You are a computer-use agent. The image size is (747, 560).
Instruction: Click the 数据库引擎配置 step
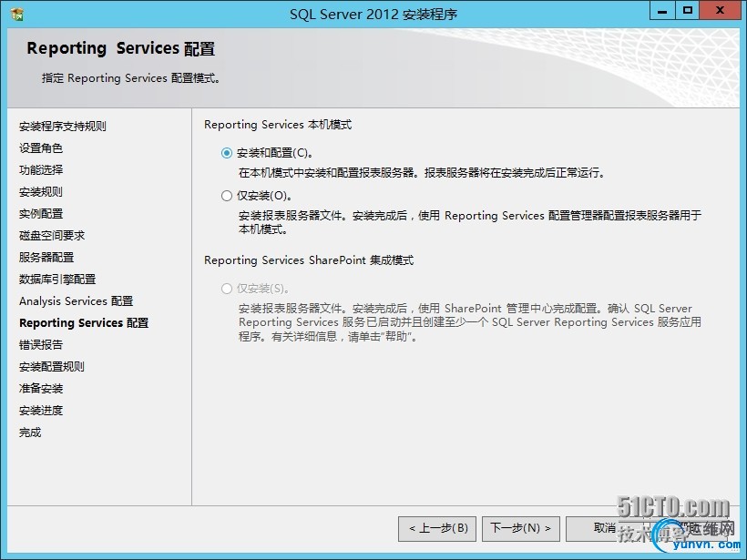pos(57,279)
